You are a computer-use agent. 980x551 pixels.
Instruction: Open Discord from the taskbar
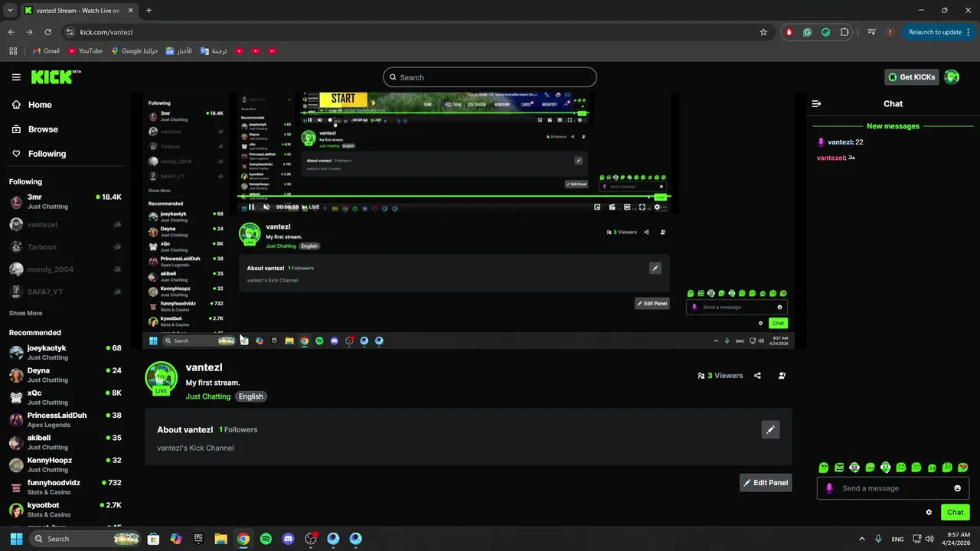click(x=288, y=539)
